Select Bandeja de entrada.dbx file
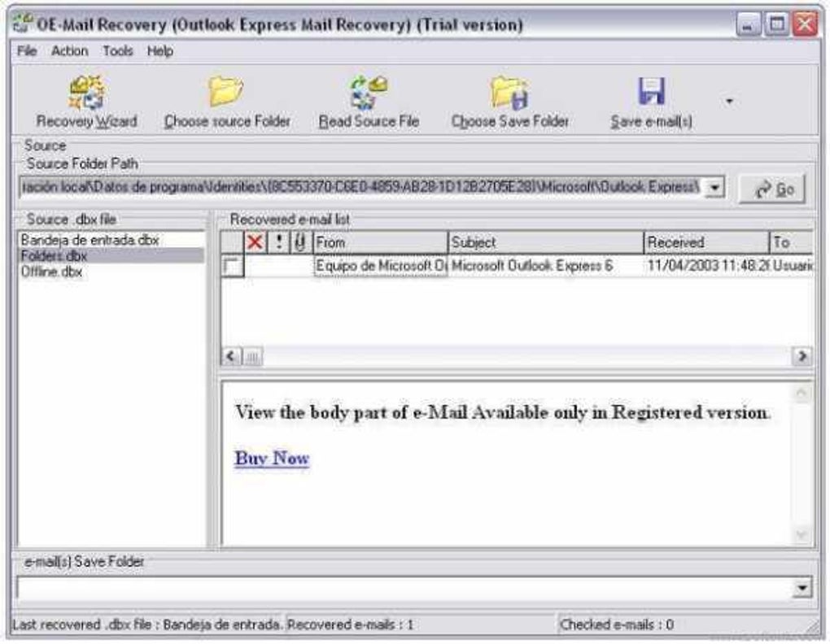The image size is (830, 644). tap(111, 240)
